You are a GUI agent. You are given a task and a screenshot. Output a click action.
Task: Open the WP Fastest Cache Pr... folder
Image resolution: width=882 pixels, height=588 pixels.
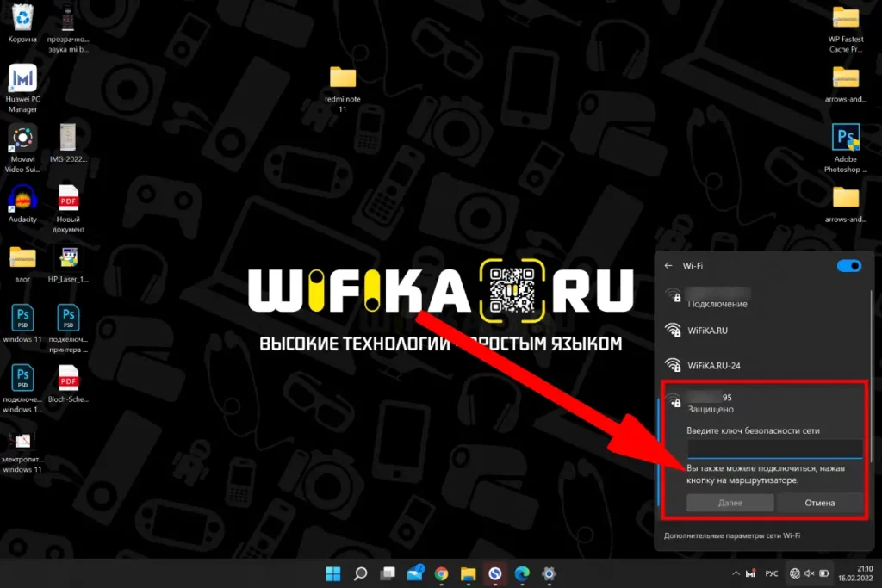point(846,28)
